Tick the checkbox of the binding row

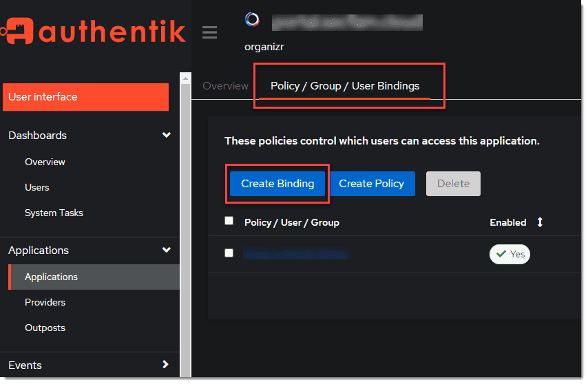pos(229,253)
